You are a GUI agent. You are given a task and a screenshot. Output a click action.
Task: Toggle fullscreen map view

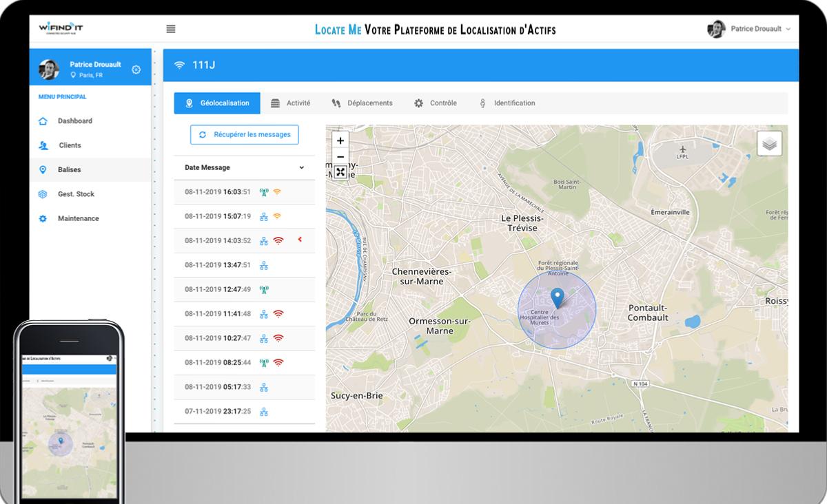click(340, 172)
